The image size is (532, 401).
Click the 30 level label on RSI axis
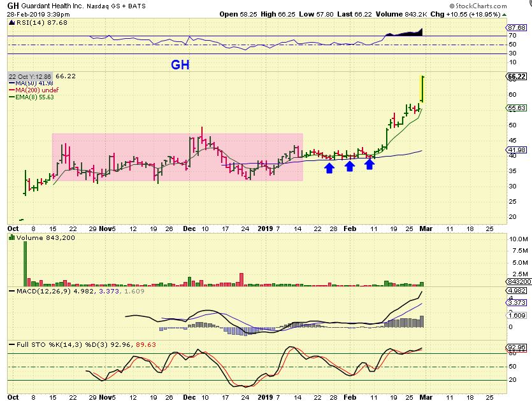click(x=512, y=53)
